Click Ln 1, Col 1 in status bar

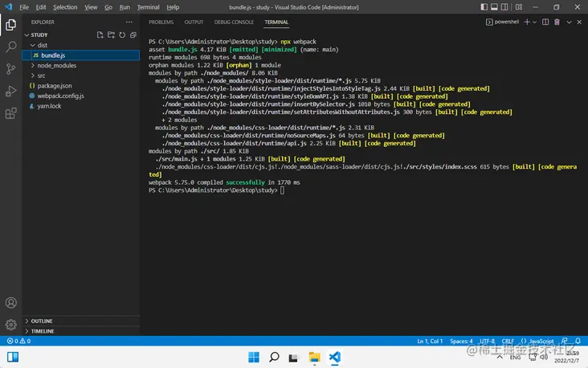click(x=430, y=341)
